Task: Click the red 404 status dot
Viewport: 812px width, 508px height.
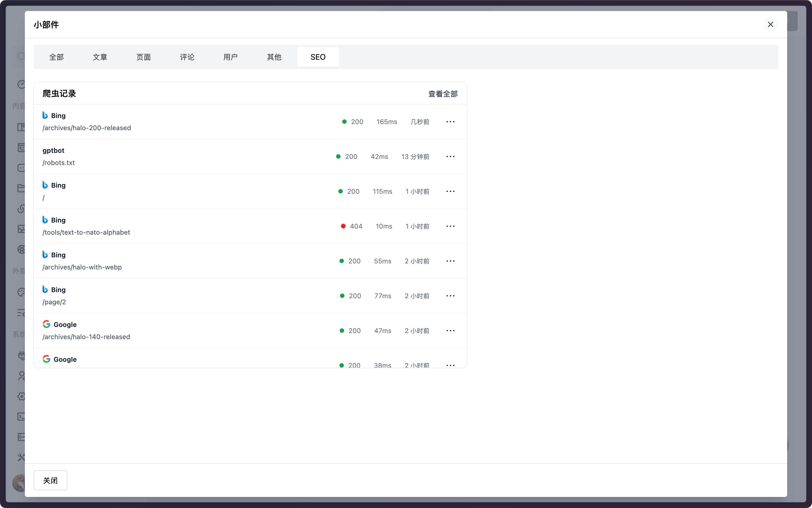Action: 343,226
